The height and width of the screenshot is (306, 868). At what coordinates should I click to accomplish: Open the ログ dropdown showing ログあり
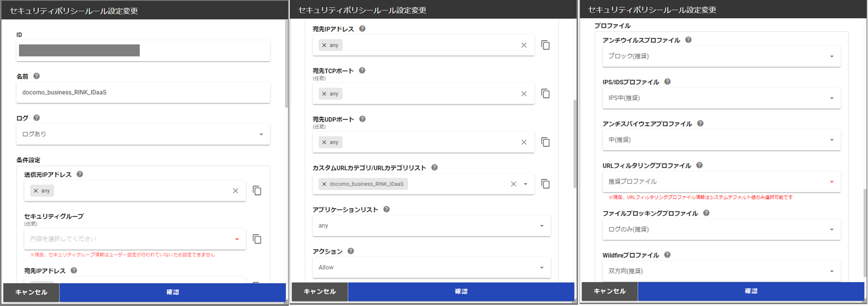(144, 134)
